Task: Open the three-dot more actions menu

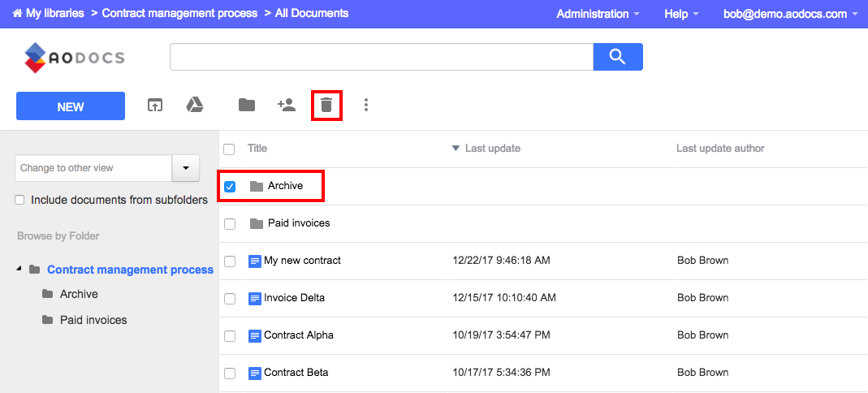Action: 366,106
